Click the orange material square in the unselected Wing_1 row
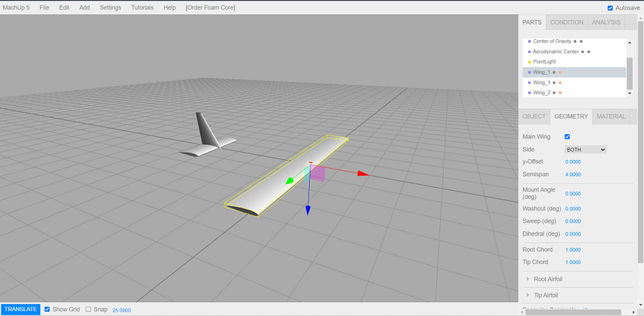Image resolution: width=644 pixels, height=316 pixels. (x=560, y=82)
